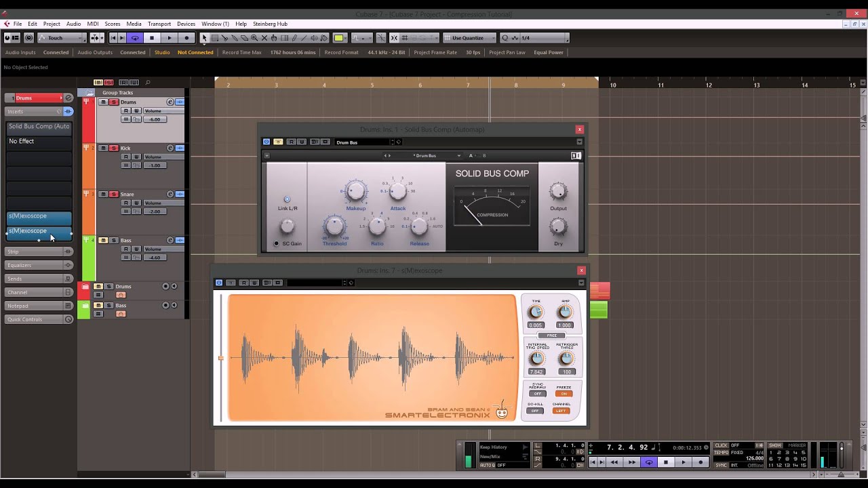Screen dimensions: 868x488
Task: Mute the Kick track
Action: [x=103, y=148]
